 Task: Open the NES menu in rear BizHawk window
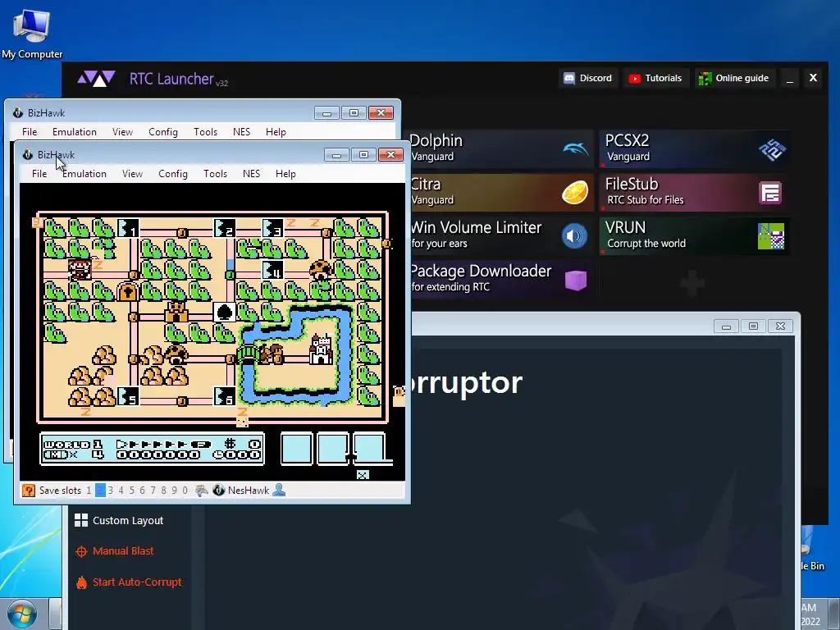click(x=242, y=132)
